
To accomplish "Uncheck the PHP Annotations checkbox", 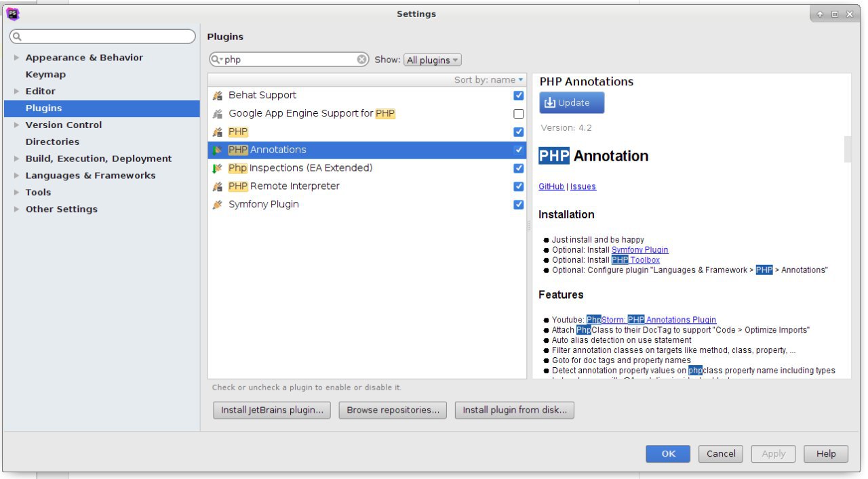I will [519, 150].
